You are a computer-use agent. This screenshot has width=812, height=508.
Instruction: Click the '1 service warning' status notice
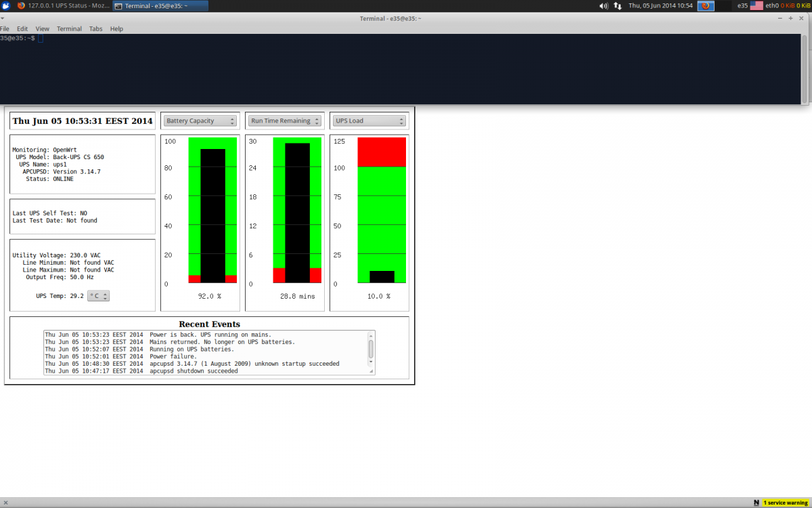pyautogui.click(x=786, y=503)
